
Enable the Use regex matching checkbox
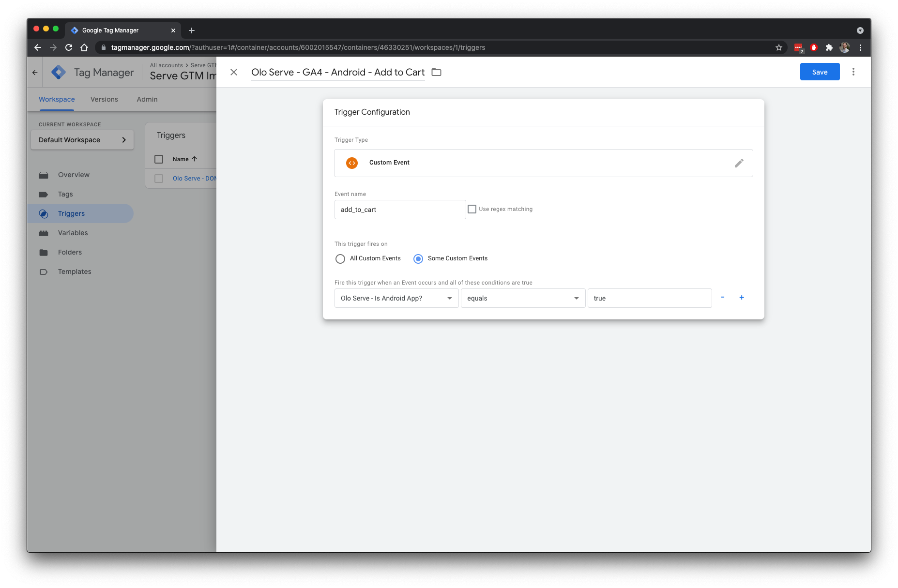[472, 209]
